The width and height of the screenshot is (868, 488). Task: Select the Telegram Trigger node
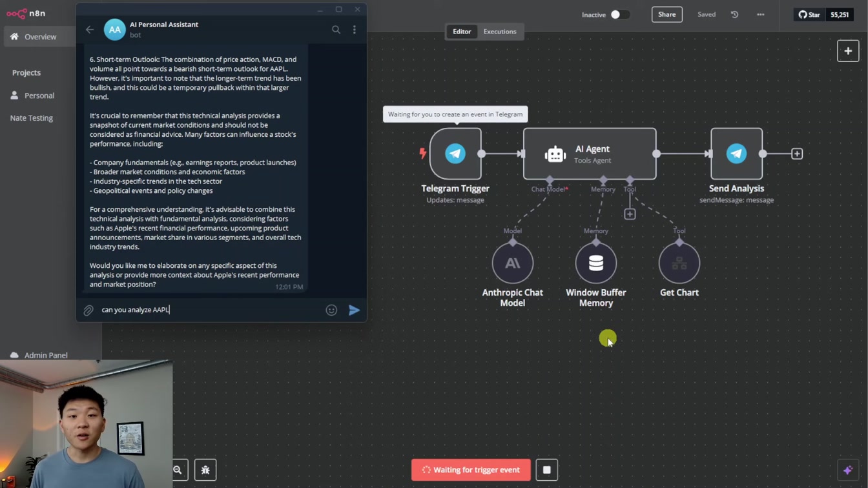click(x=455, y=154)
